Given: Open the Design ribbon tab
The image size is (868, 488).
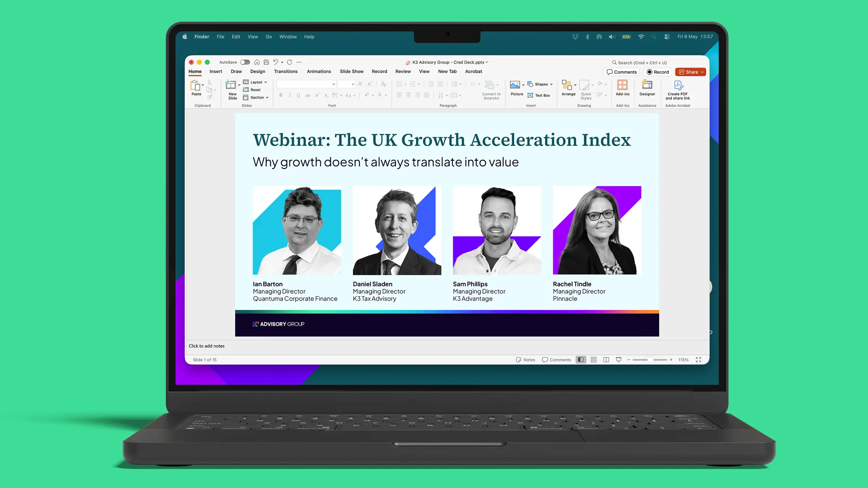Looking at the screenshot, I should (258, 72).
